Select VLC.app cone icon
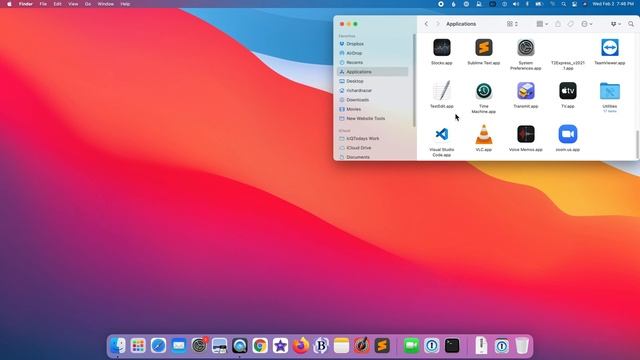 [484, 134]
